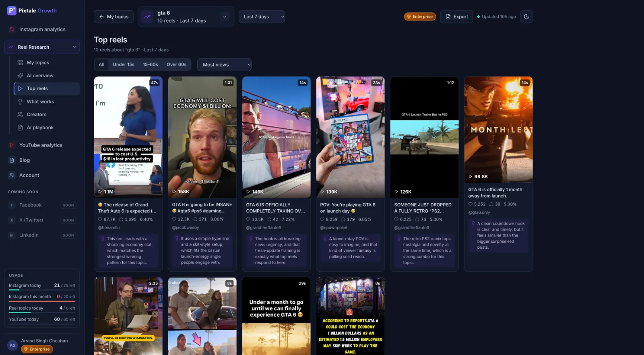Click the YouTube analytics play icon
Viewport: 644px width, 355px height.
click(12, 145)
